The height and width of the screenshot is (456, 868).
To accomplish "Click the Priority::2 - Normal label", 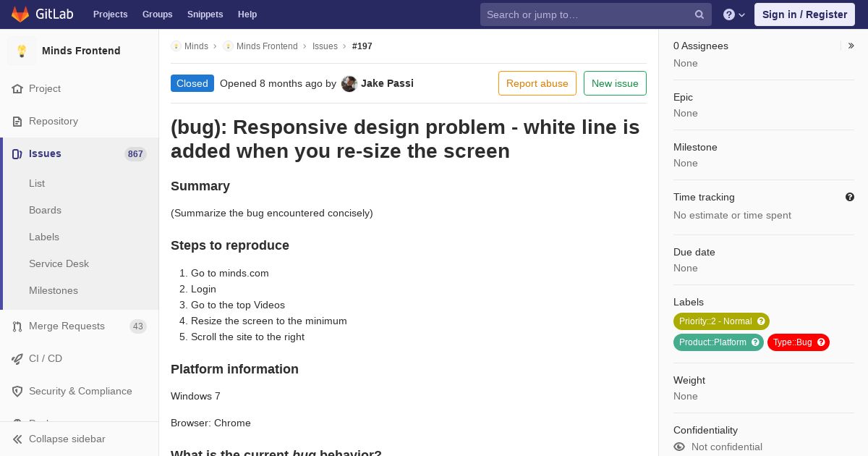I will pyautogui.click(x=721, y=321).
